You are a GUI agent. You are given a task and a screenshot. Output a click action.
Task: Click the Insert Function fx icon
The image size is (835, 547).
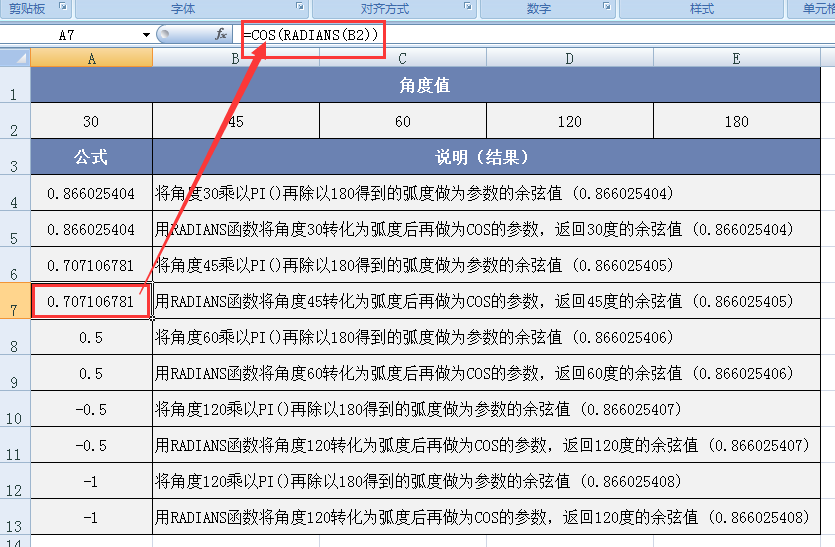coord(220,35)
